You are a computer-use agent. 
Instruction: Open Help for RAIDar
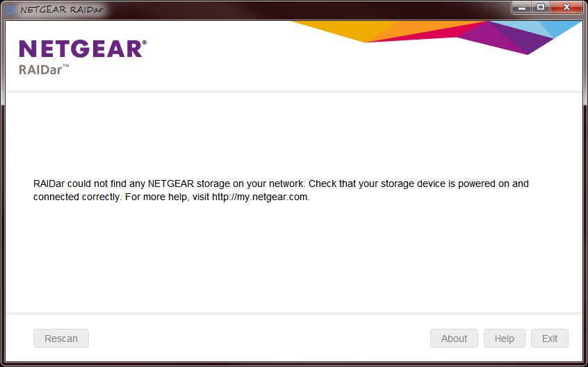[x=504, y=338]
